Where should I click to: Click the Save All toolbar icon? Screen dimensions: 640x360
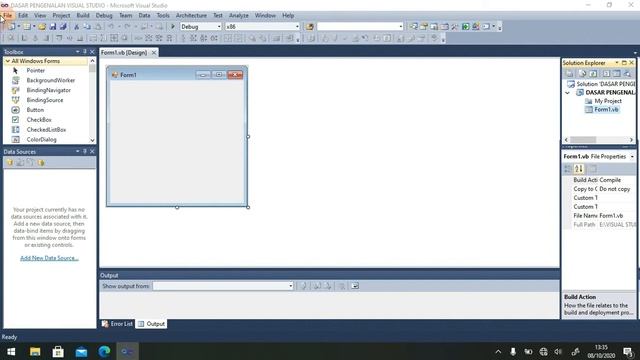click(x=63, y=27)
